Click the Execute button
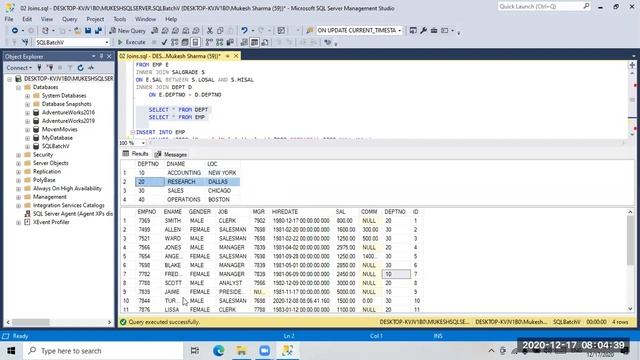Viewport: 640px width, 360px height. 131,42
